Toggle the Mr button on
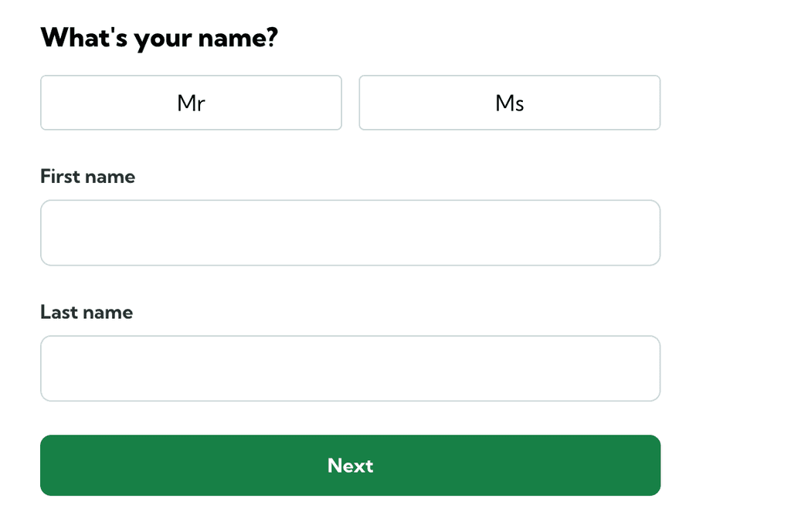This screenshot has height=532, width=791. tap(191, 103)
